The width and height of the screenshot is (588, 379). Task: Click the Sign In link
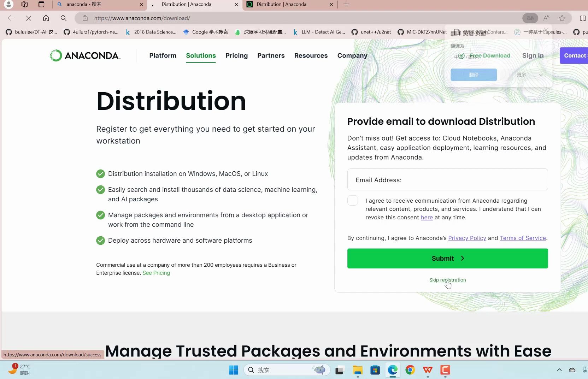pos(533,55)
